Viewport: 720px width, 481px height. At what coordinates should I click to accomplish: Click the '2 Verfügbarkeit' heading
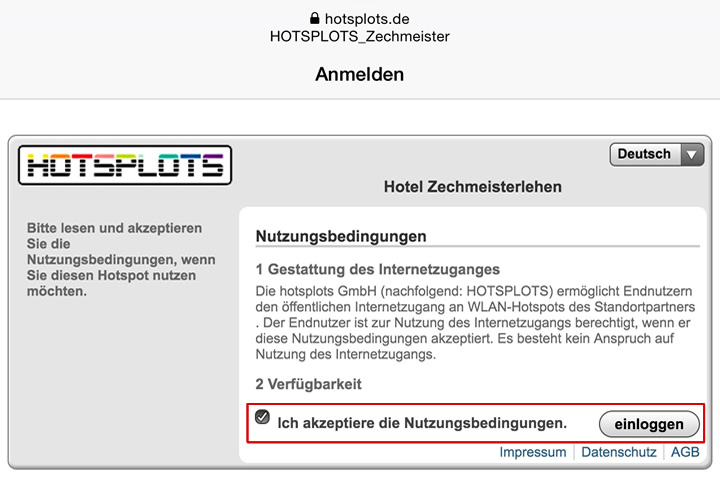[308, 384]
